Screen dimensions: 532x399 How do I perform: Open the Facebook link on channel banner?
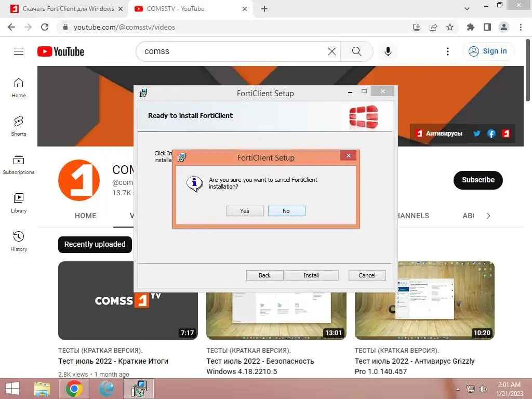pos(491,134)
